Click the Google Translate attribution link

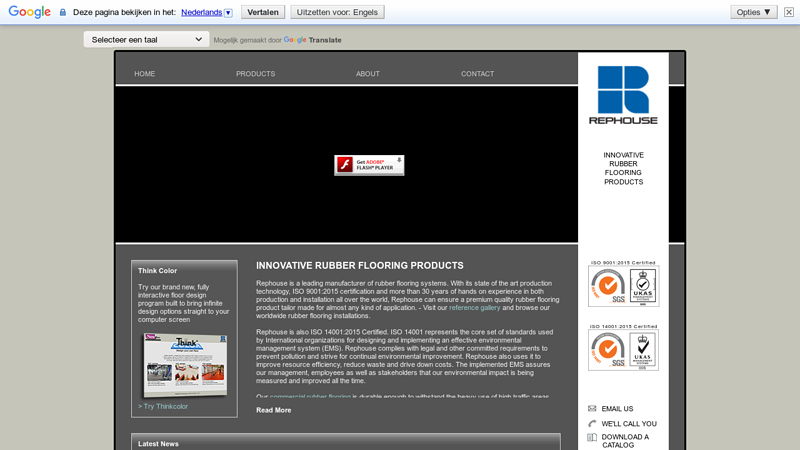(312, 40)
